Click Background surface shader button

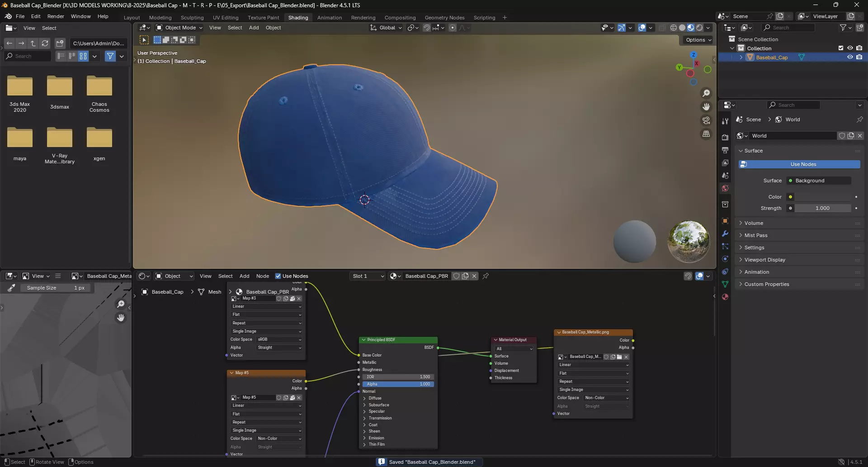[x=819, y=181]
